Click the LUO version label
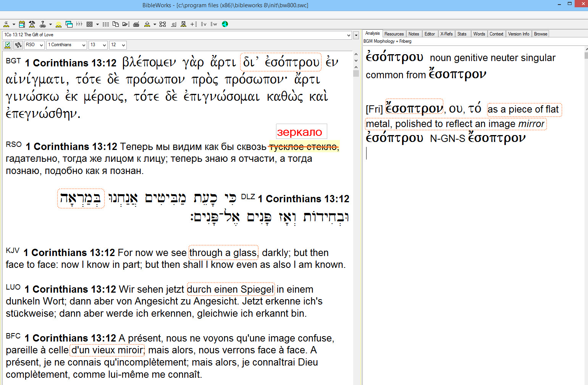 13,287
